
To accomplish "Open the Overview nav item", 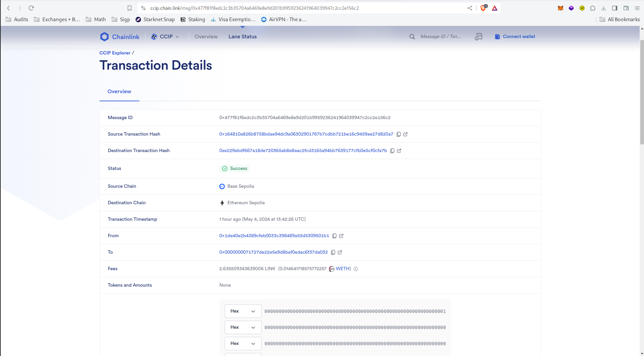I will pos(206,37).
